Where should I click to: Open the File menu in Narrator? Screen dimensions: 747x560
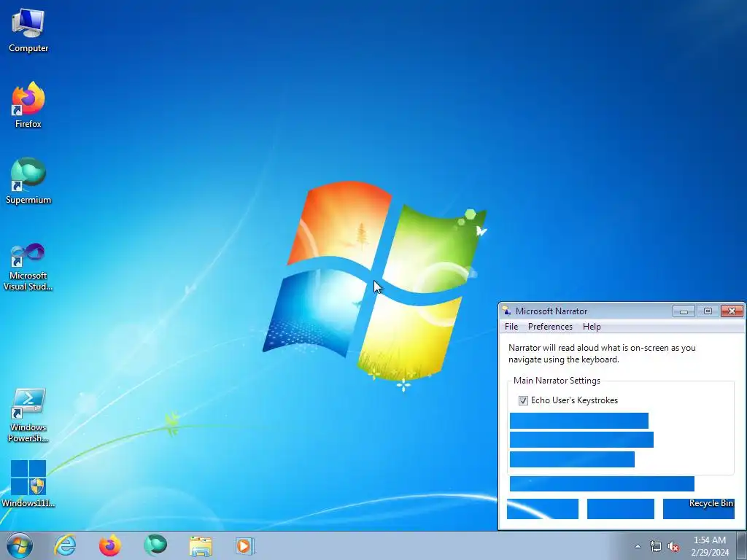[x=511, y=327]
